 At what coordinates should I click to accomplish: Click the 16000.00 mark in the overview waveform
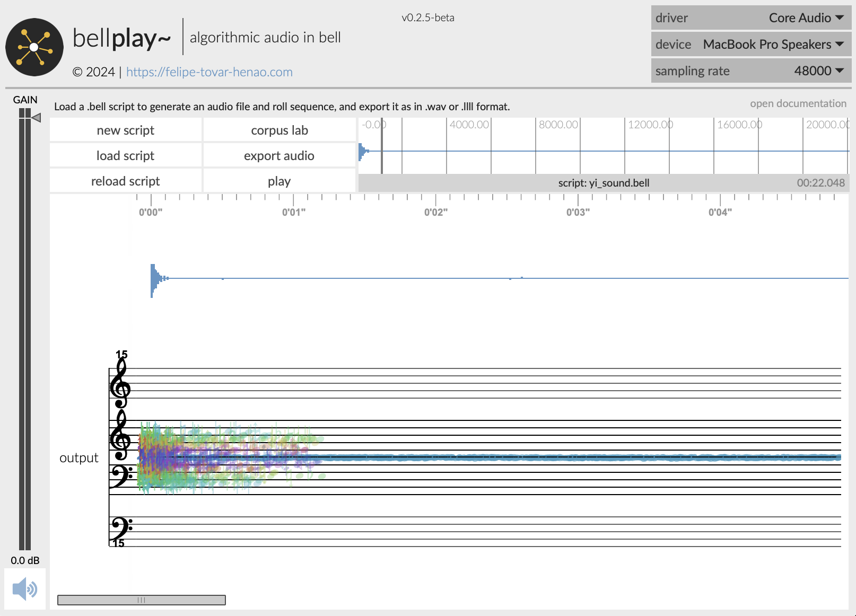coord(739,125)
